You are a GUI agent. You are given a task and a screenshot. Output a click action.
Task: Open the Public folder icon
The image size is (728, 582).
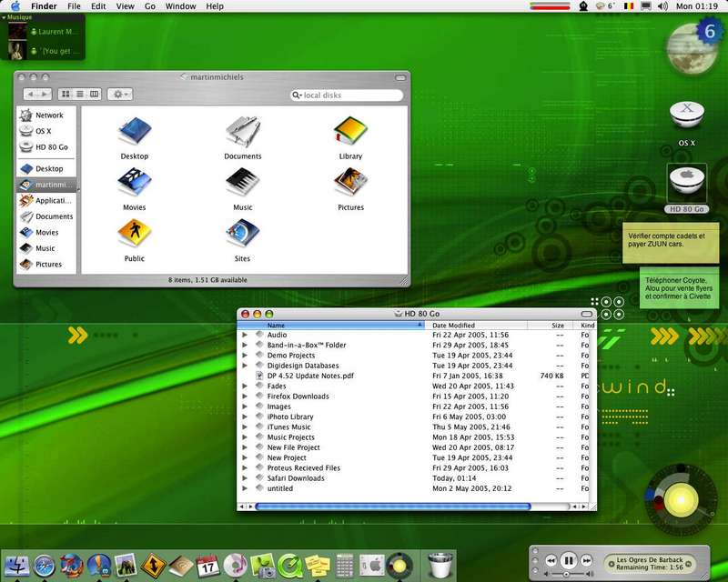tap(135, 233)
